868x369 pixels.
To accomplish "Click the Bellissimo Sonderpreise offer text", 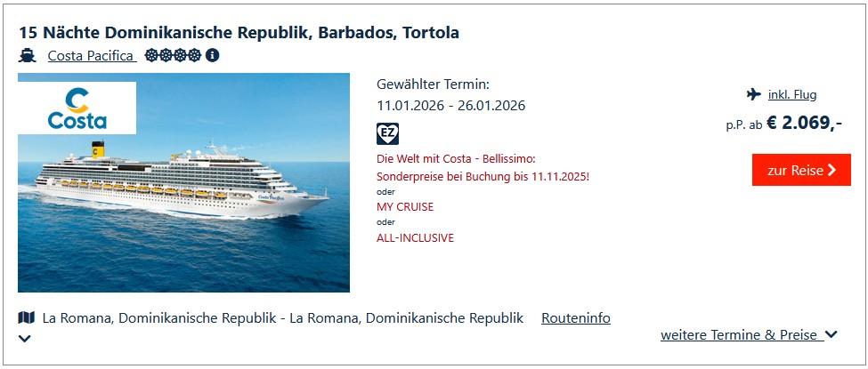I will (x=483, y=167).
